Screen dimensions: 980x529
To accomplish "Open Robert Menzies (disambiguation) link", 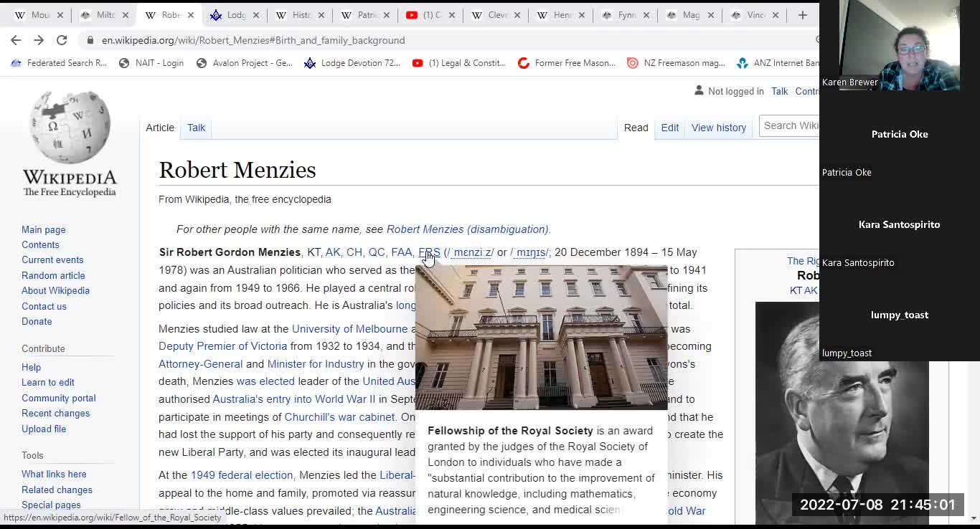I will (467, 229).
